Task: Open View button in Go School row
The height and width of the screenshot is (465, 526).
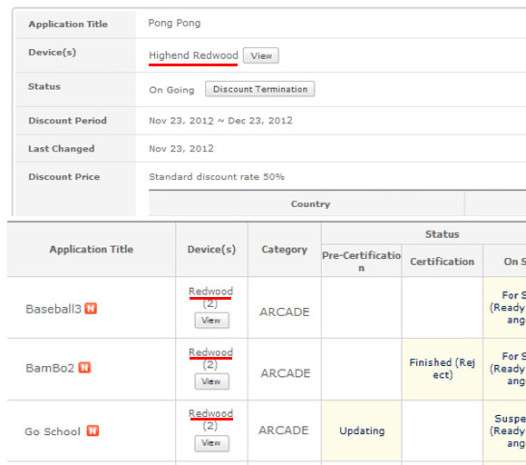Action: coord(212,443)
